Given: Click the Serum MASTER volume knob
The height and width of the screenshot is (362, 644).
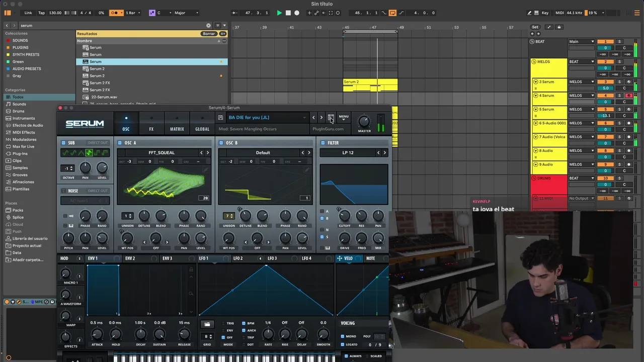Looking at the screenshot, I should 364,121.
